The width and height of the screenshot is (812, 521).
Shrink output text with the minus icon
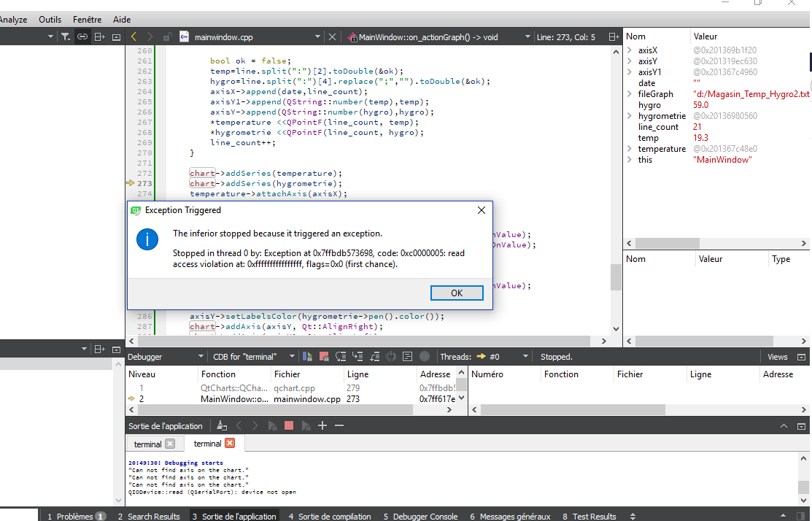339,425
